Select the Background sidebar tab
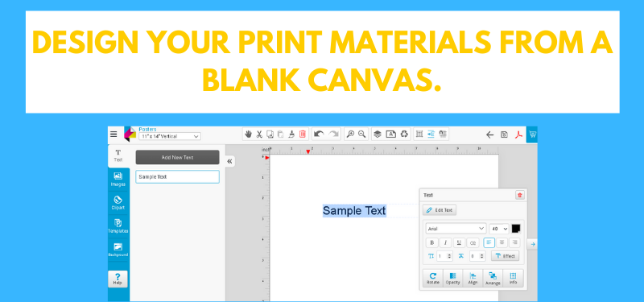The image size is (644, 302). click(x=118, y=250)
